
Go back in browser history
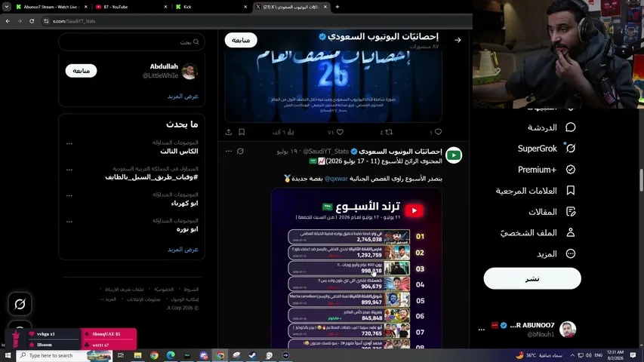tap(8, 21)
